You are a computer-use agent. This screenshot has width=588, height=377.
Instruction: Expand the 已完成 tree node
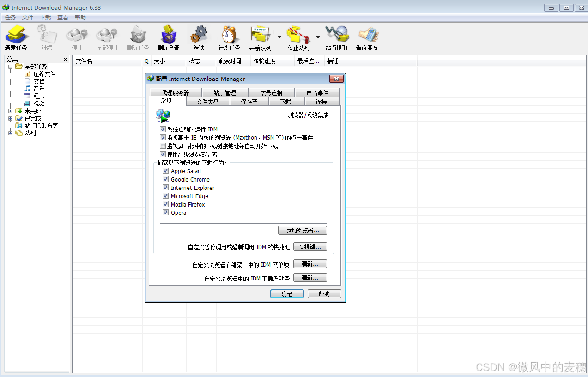(x=11, y=118)
